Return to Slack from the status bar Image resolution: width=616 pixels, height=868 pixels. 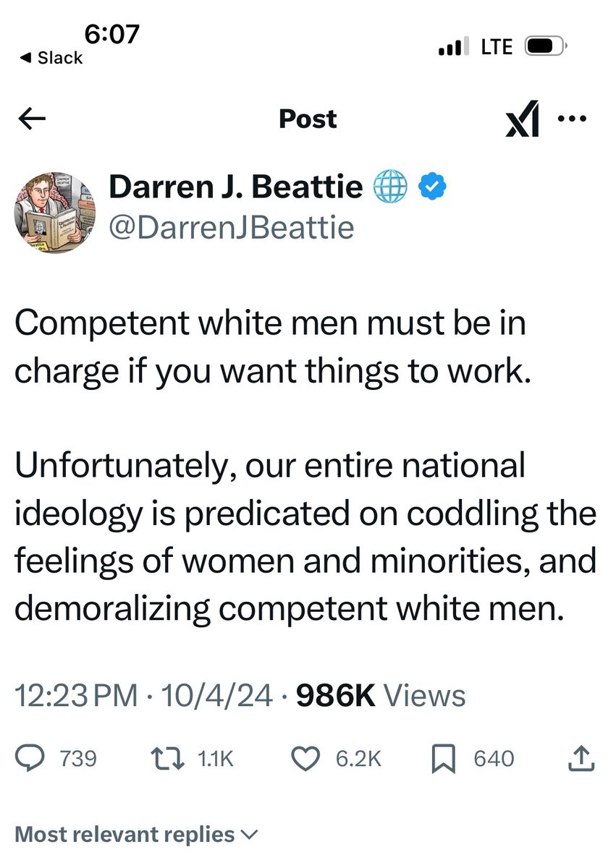point(50,58)
